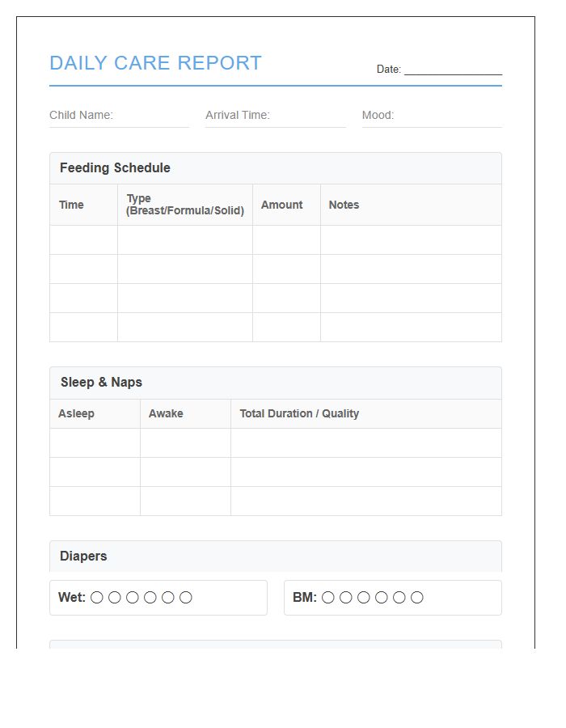
Task: Select first feeding Notes cell
Action: tap(411, 240)
